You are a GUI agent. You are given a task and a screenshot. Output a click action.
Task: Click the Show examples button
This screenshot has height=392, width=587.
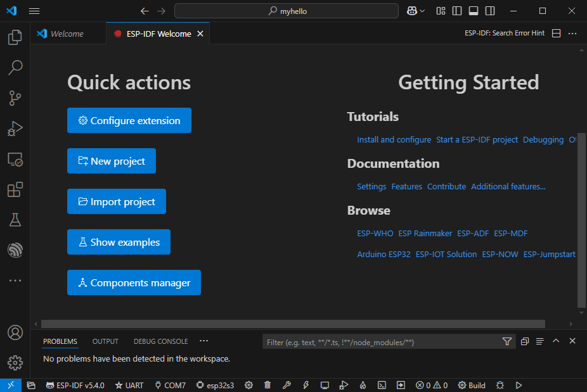point(119,242)
